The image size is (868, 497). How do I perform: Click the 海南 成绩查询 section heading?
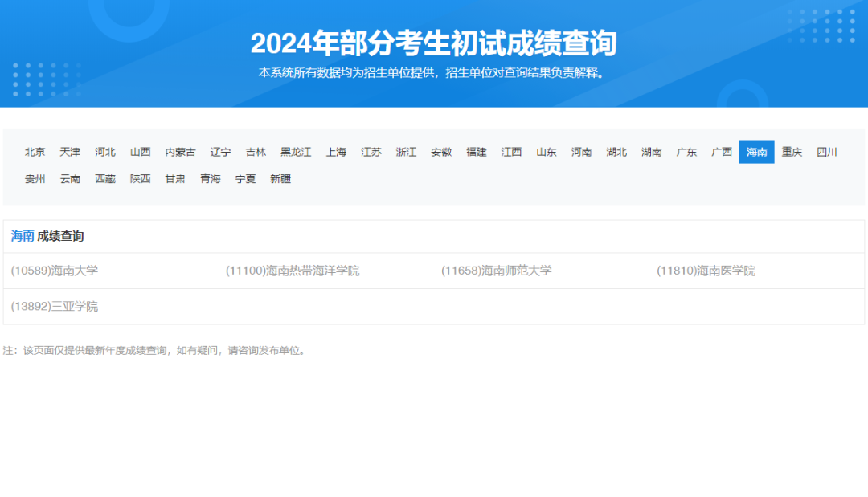(x=47, y=237)
